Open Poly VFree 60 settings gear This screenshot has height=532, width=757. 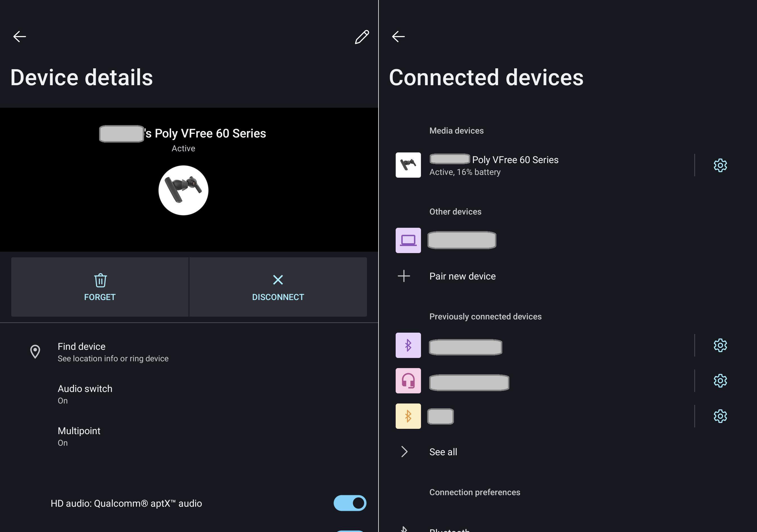pyautogui.click(x=720, y=165)
